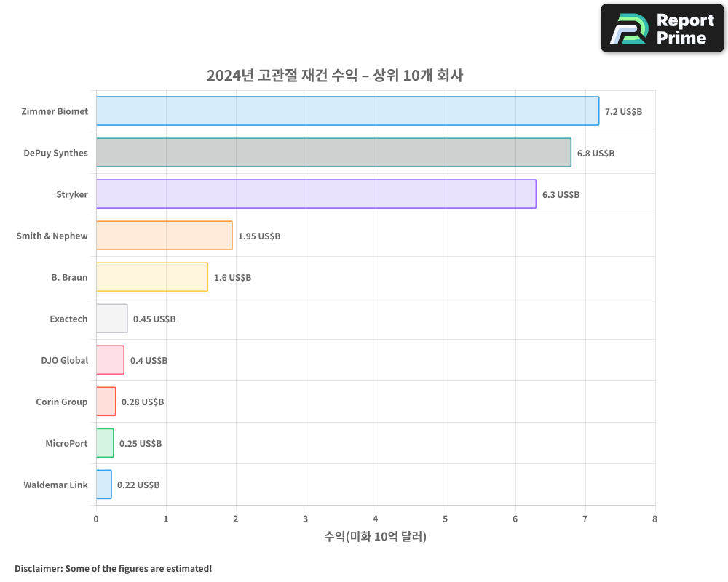Toggle the Waldemar Link bar highlight
This screenshot has height=582, width=728.
[x=103, y=485]
